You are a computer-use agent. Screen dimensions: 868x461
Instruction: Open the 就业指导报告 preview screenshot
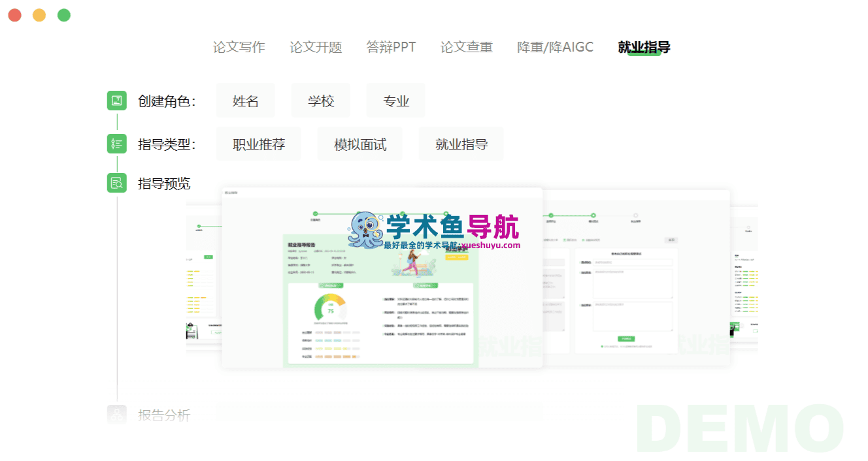tap(382, 278)
